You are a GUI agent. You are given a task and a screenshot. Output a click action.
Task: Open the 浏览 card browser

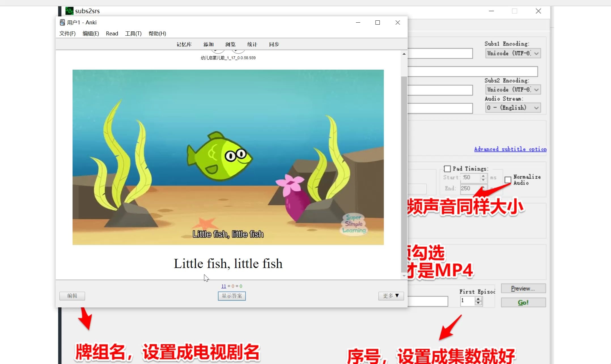pyautogui.click(x=230, y=44)
